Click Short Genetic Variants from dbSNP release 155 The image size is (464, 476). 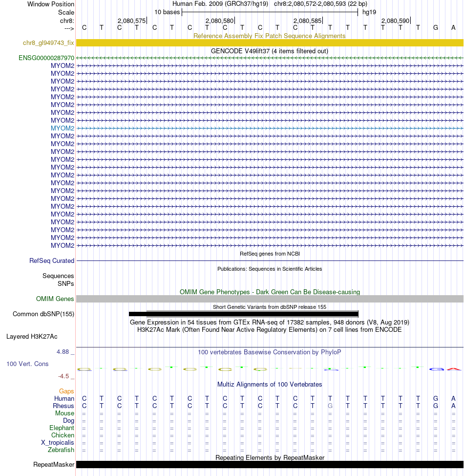click(270, 307)
